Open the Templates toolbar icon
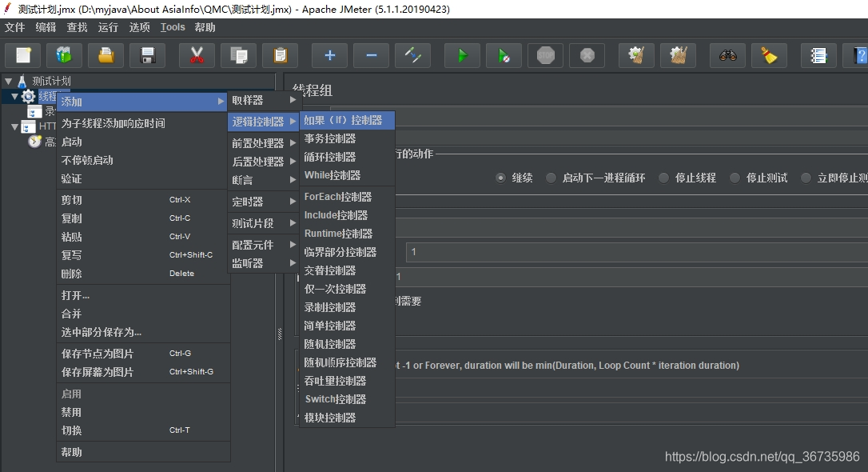This screenshot has height=472, width=868. coord(64,55)
